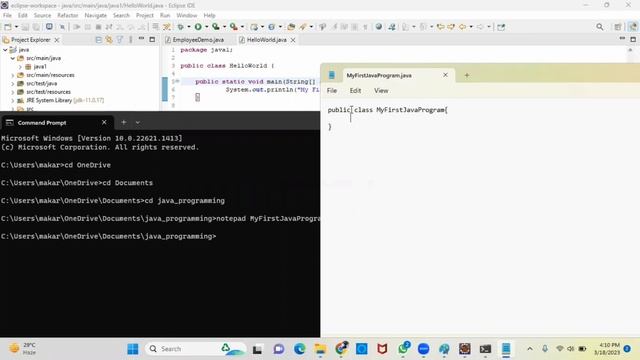
Task: Click the green Run icon in Eclipse
Action: 198,27
